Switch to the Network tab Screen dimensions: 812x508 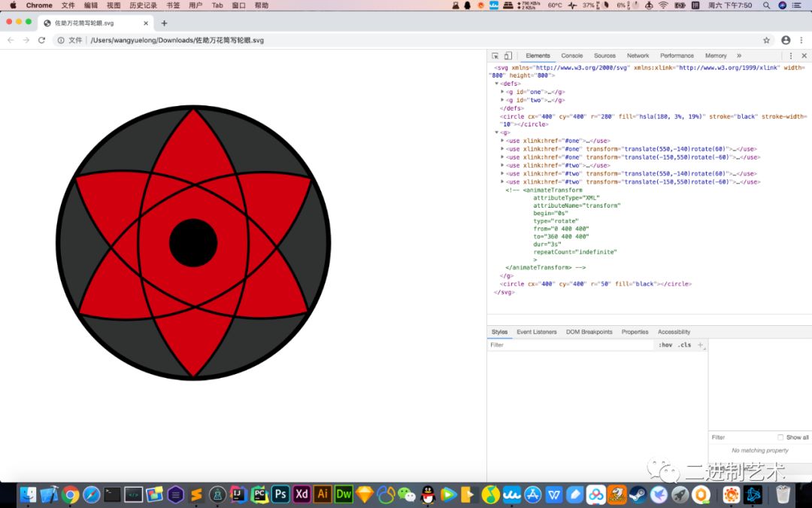pyautogui.click(x=638, y=56)
